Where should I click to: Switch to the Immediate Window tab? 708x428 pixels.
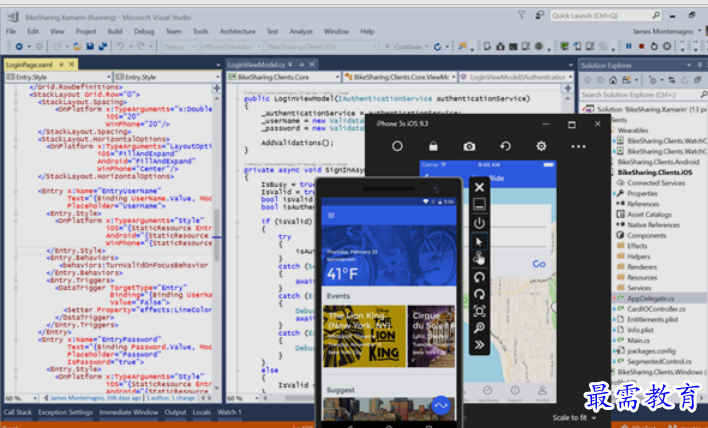tap(129, 412)
